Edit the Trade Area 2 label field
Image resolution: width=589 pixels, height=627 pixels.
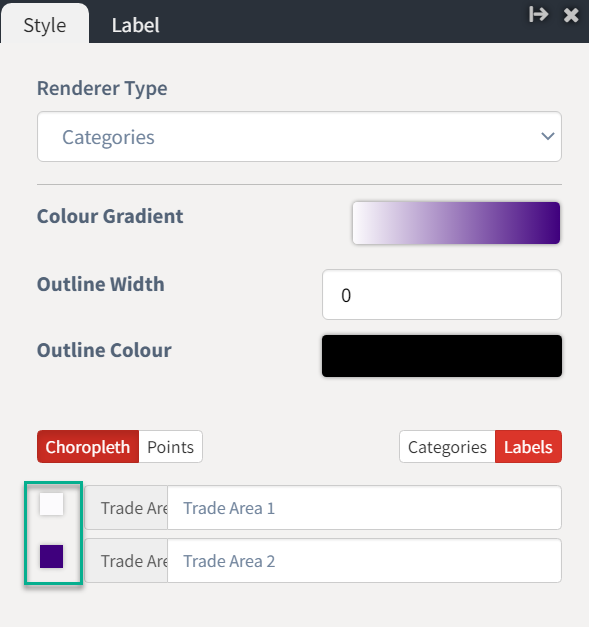pos(364,561)
